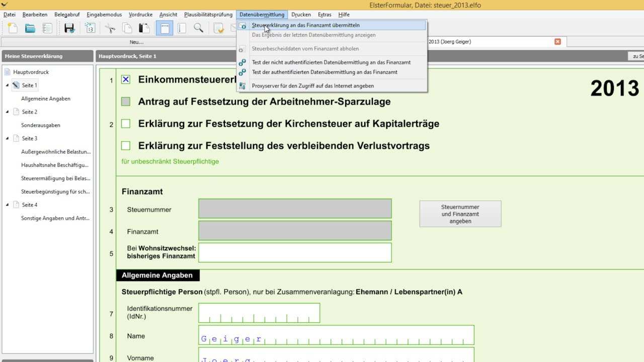Select Proxyserver für den Zugriff menu entry
The width and height of the screenshot is (644, 362).
pos(312,86)
